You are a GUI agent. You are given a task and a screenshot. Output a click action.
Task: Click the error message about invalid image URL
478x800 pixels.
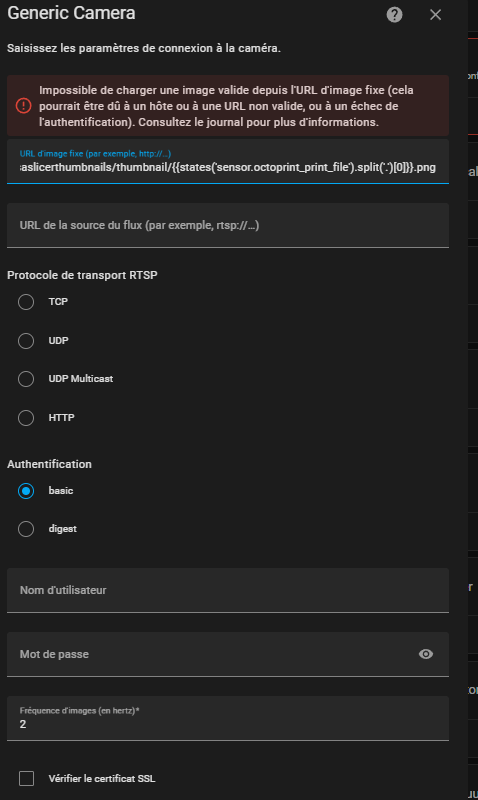227,106
